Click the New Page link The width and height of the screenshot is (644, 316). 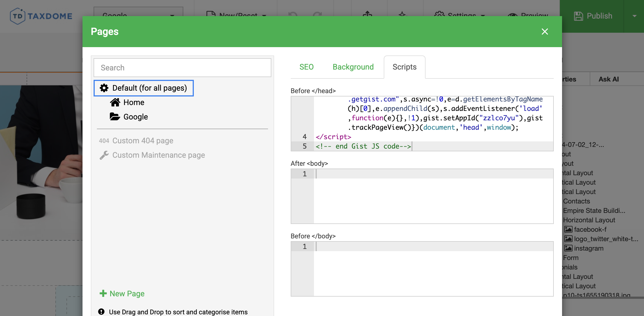[x=127, y=294]
